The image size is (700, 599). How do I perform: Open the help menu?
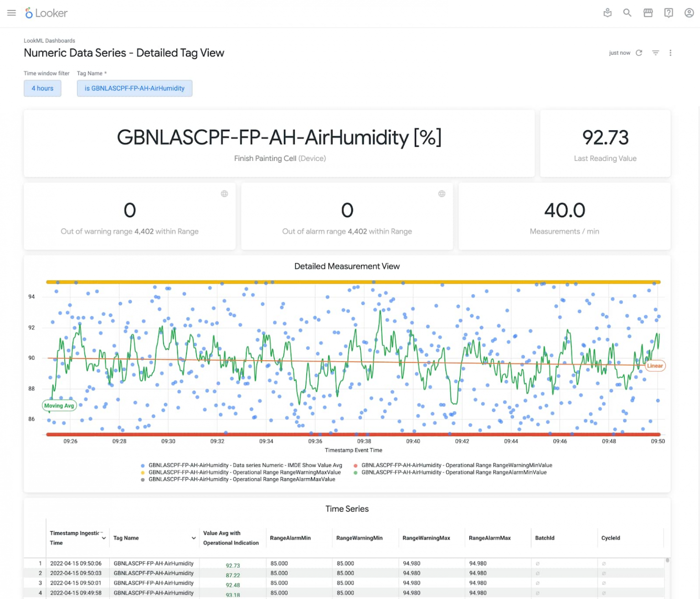pyautogui.click(x=669, y=13)
